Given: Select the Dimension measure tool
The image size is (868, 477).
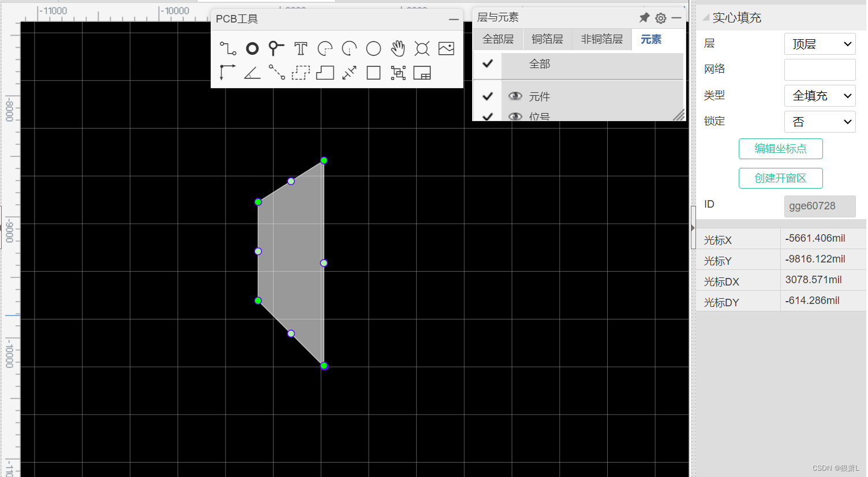Looking at the screenshot, I should click(349, 73).
